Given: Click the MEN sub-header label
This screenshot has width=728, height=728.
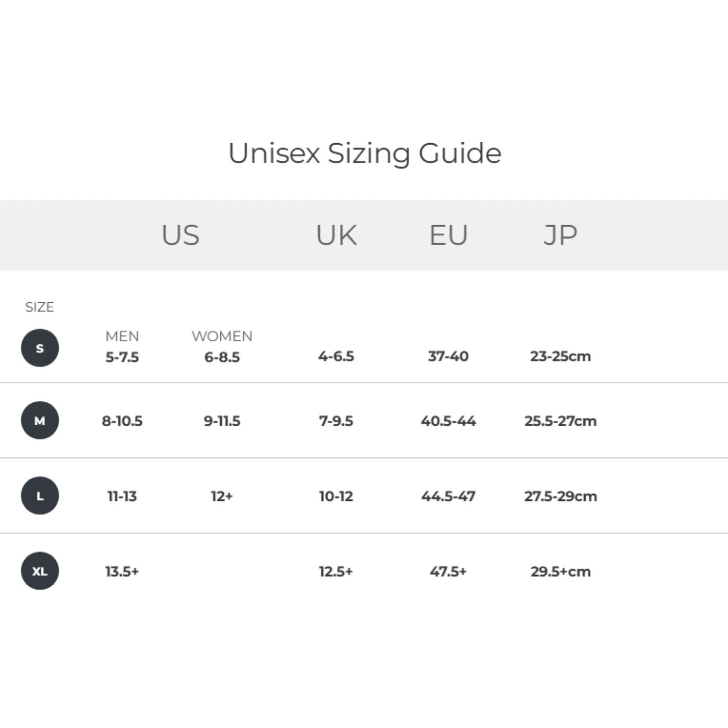Looking at the screenshot, I should [x=122, y=336].
